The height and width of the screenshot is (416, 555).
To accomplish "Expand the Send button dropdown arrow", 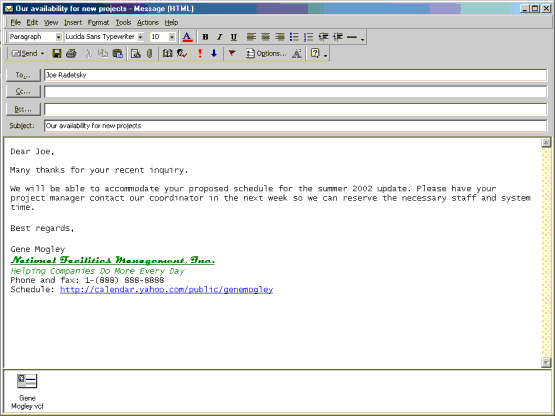I will [x=42, y=53].
